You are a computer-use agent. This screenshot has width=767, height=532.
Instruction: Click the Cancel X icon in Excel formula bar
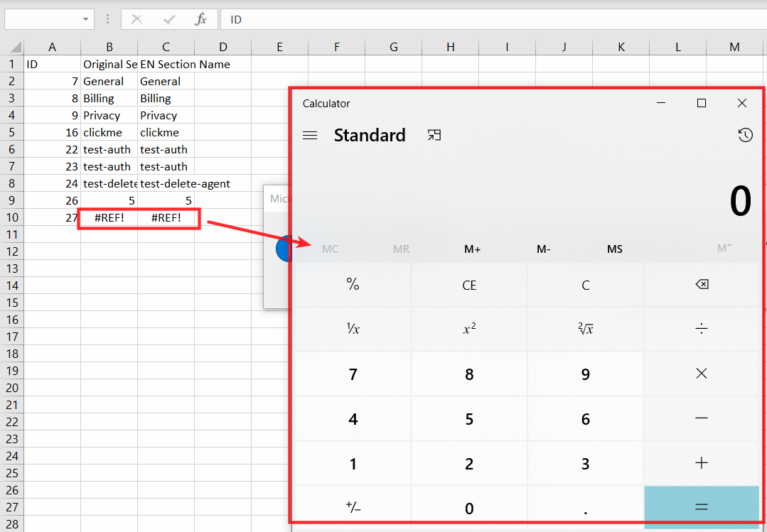coord(137,20)
